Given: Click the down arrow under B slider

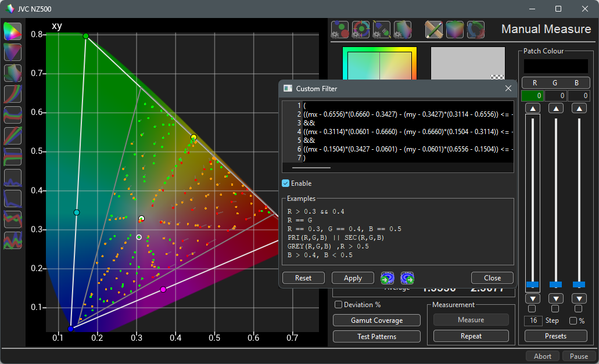Looking at the screenshot, I should coord(578,298).
